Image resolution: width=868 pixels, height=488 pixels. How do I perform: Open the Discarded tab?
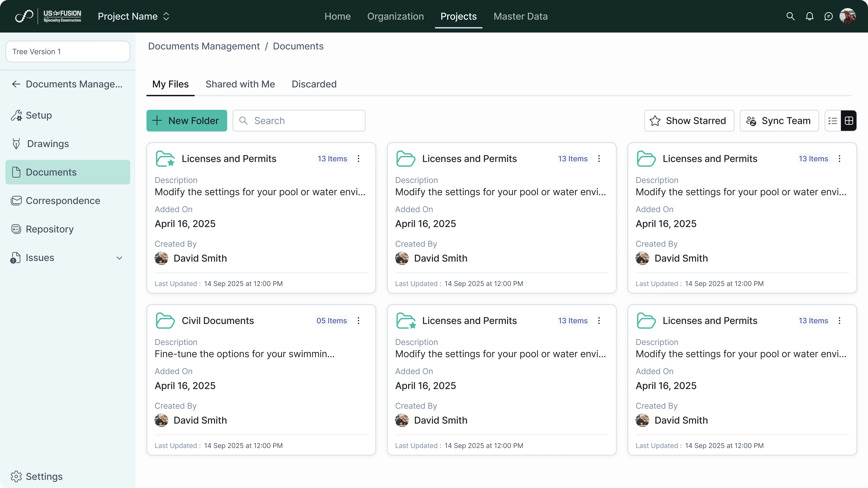(314, 84)
